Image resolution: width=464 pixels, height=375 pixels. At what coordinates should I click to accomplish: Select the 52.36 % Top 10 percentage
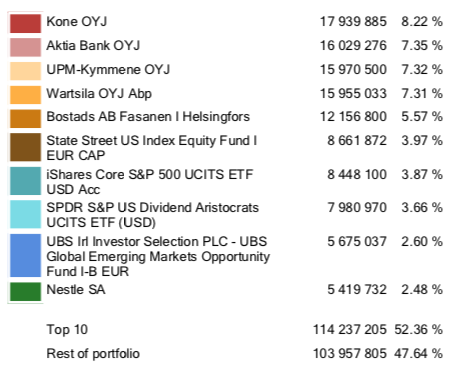pyautogui.click(x=419, y=330)
